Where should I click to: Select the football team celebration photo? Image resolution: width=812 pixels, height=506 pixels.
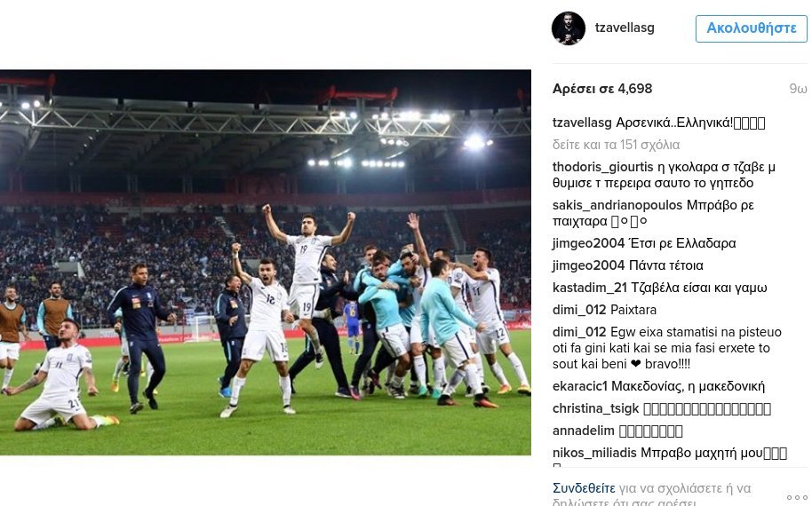[265, 262]
